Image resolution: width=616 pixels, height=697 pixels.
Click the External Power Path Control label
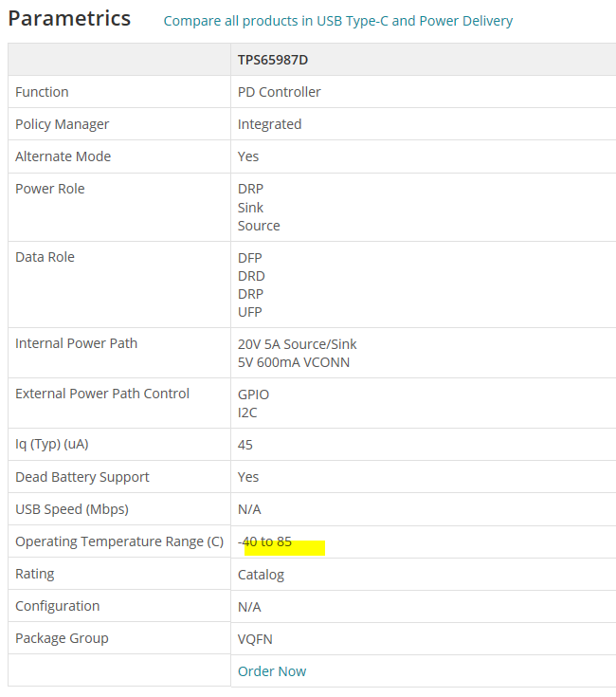[x=102, y=394]
